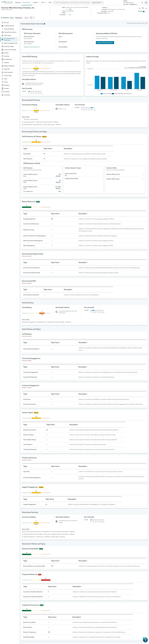149x644 pixels.
Task: Click Request ESG Self-Assessment button
Action: 105,43
